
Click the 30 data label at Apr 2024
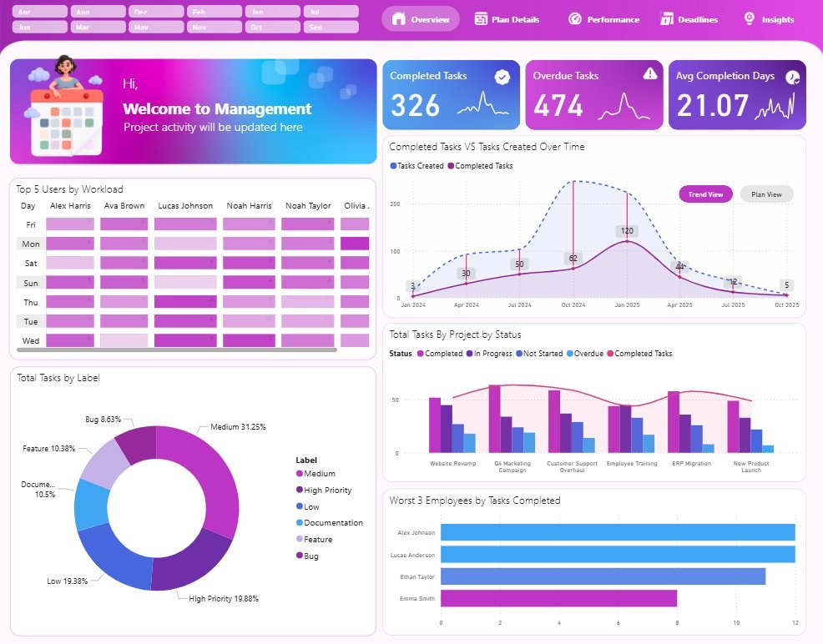466,274
